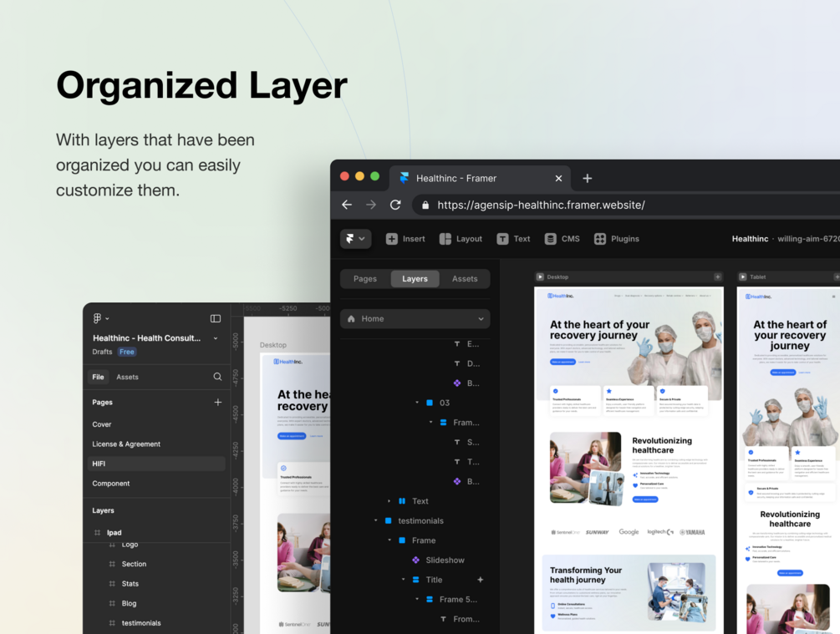Switch to the Layers tab in Framer

click(415, 278)
